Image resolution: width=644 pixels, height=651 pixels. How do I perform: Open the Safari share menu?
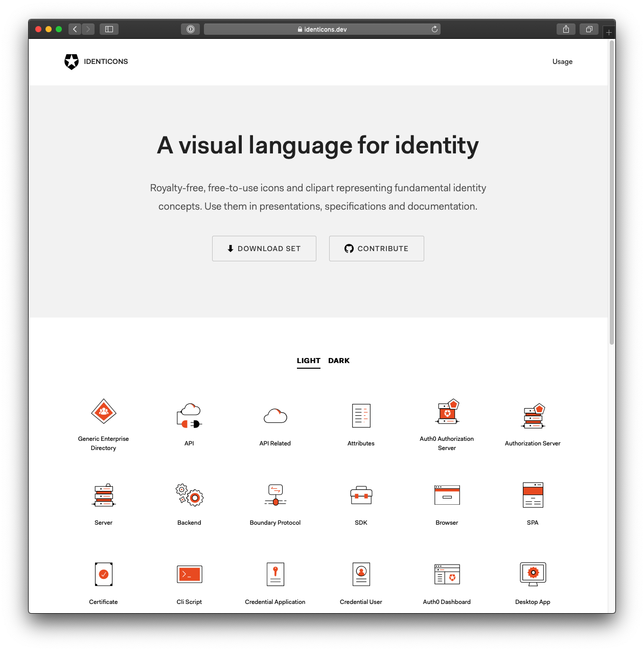[566, 29]
